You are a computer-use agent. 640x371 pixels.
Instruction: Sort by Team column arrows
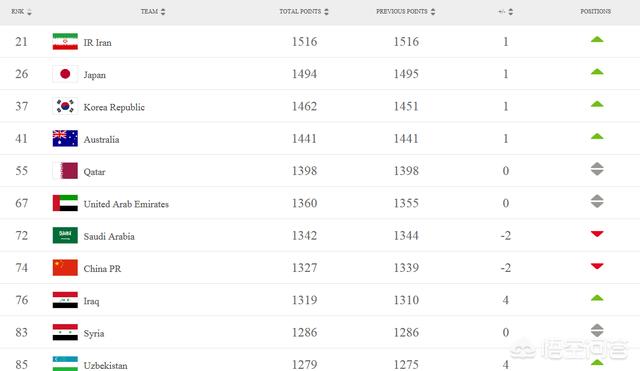pyautogui.click(x=163, y=11)
